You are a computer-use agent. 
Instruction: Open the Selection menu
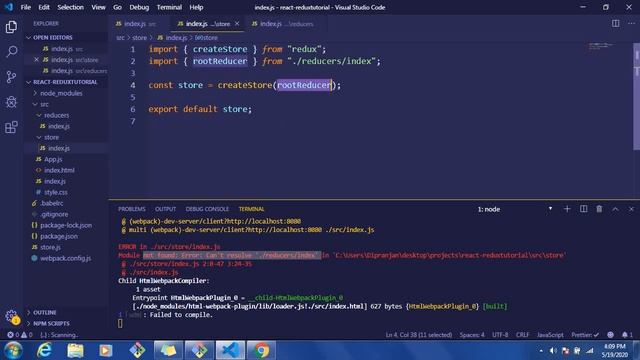tap(70, 7)
